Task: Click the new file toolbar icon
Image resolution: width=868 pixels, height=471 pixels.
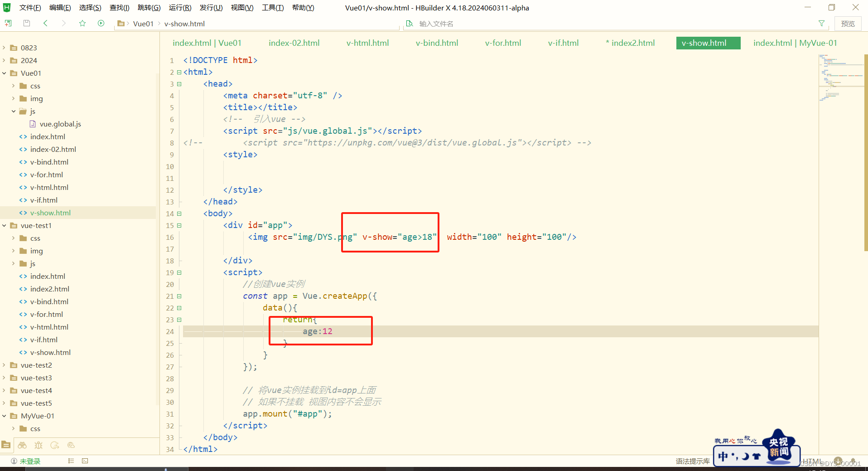Action: (8, 23)
